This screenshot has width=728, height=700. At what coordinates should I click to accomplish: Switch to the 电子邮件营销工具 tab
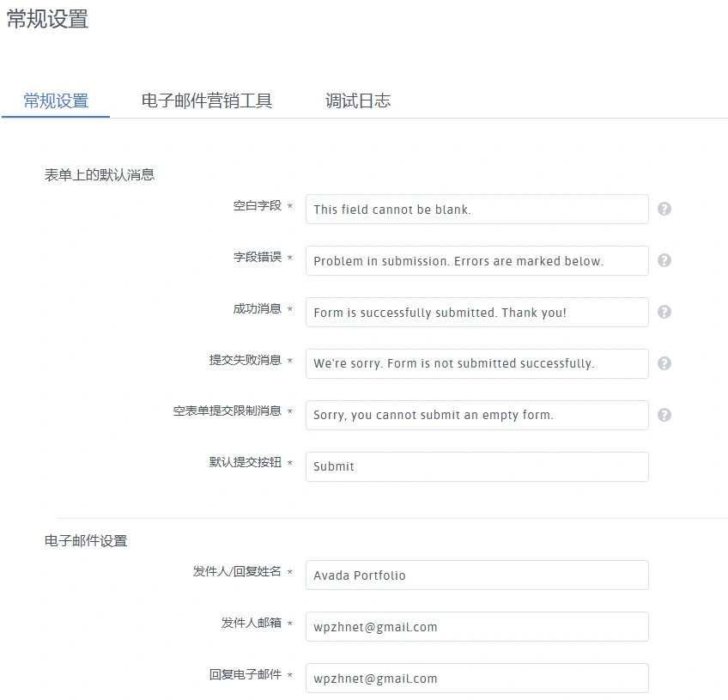(206, 100)
